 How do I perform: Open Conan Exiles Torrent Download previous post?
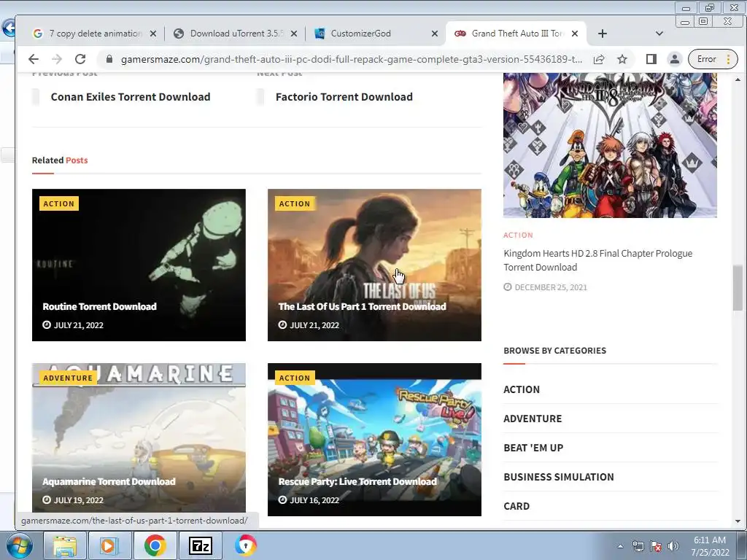click(131, 97)
